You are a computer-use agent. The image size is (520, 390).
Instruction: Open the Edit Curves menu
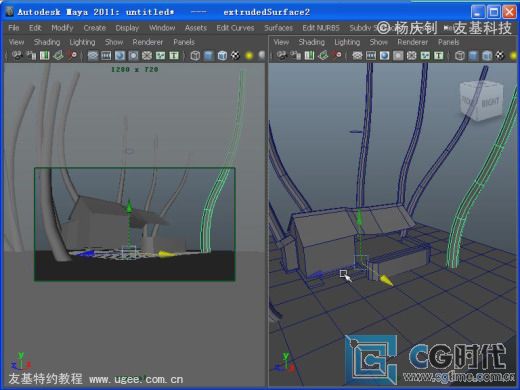pos(235,28)
